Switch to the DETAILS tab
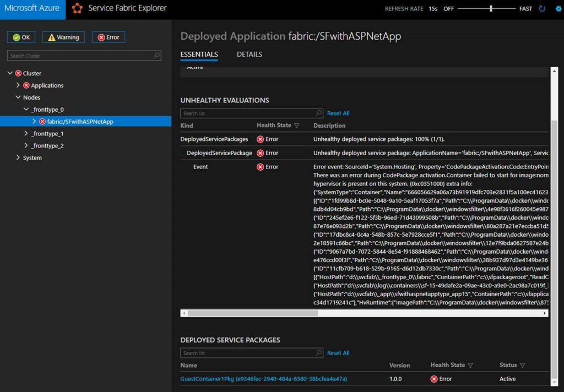Screen dimensions: 564x392 pos(250,55)
